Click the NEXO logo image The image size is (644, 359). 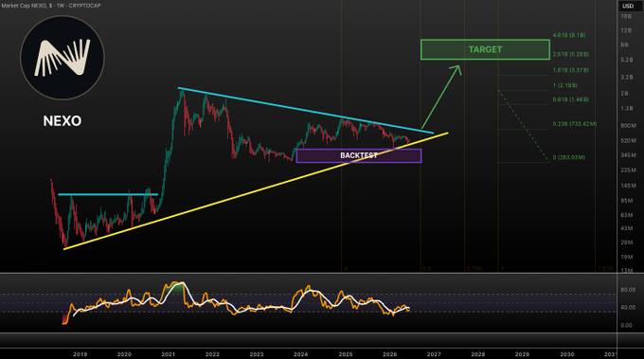[63, 58]
